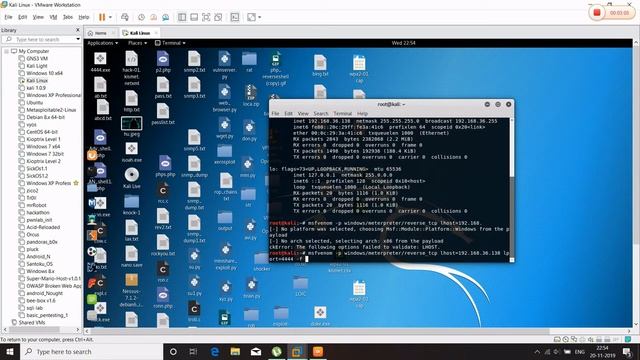Open the power options dropdown arrow
Screen dimensions: 640x360
pos(110,17)
